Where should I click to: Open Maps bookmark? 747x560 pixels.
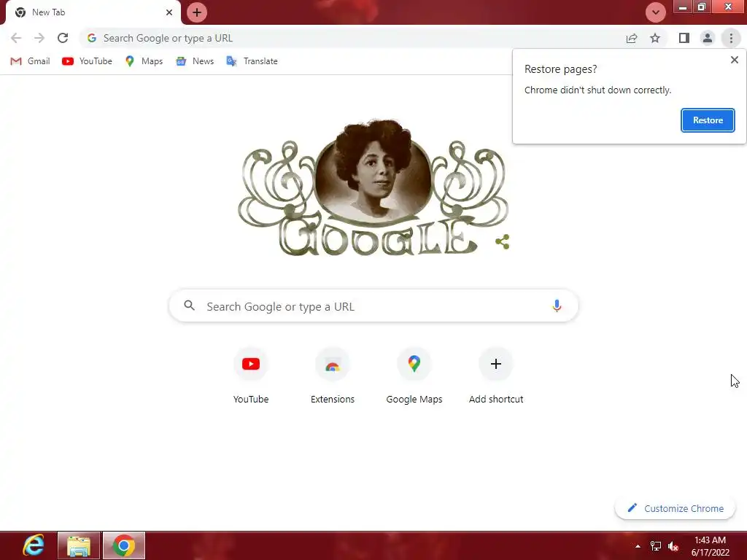(144, 61)
